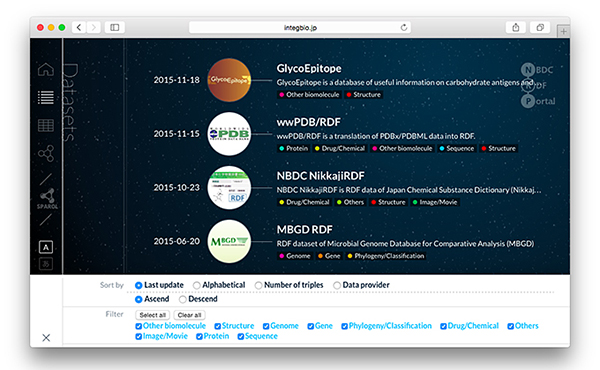The height and width of the screenshot is (370, 600).
Task: Uncheck the Genome filter checkbox
Action: click(266, 326)
